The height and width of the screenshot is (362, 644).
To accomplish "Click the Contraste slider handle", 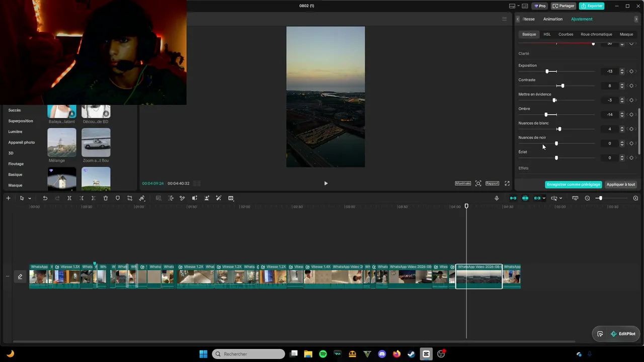I will click(x=562, y=86).
